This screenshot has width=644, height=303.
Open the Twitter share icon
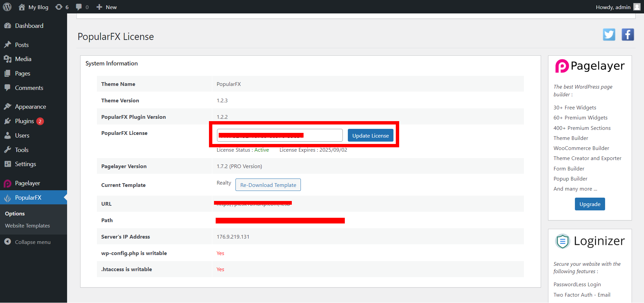coord(609,35)
